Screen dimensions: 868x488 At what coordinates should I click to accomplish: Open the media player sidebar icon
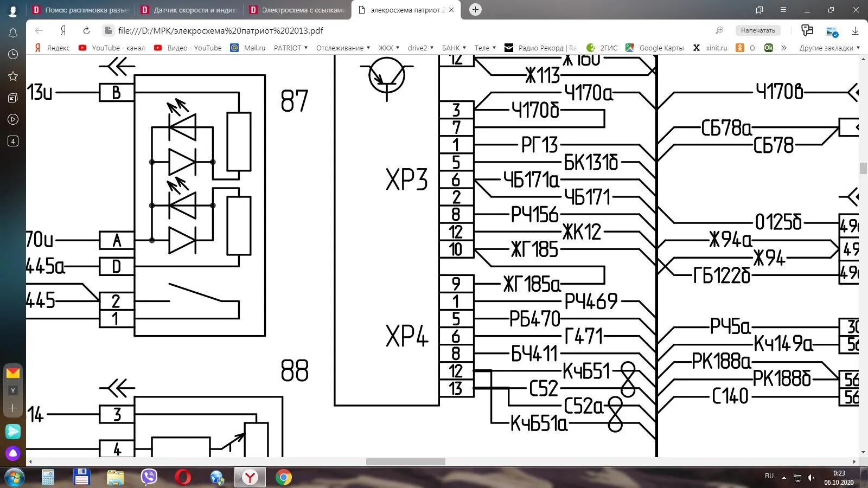[x=13, y=119]
